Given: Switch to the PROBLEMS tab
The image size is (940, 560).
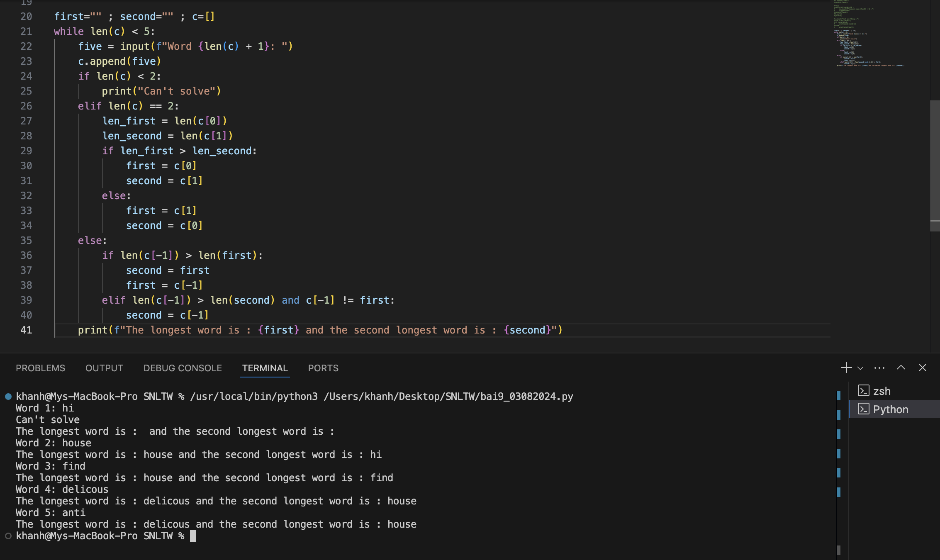Looking at the screenshot, I should (40, 368).
